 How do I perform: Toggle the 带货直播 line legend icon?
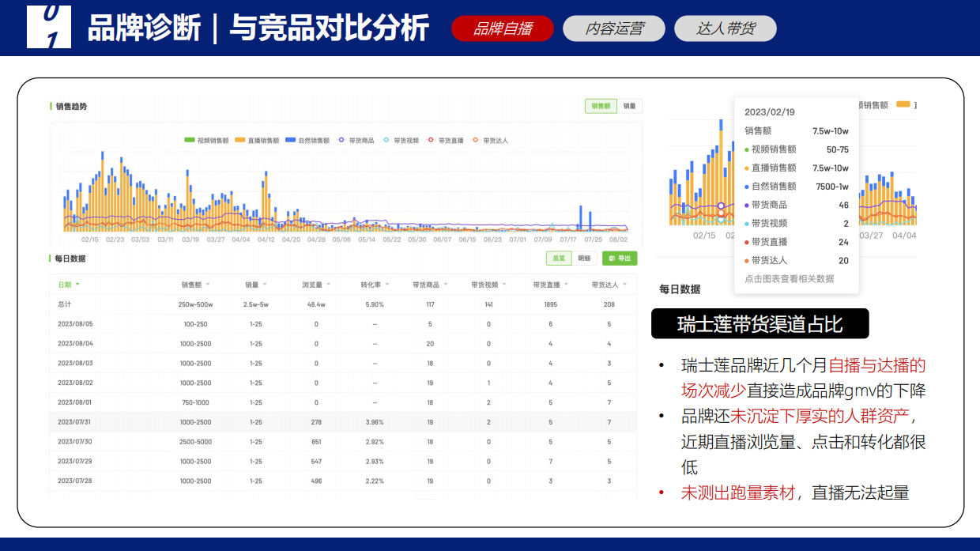coord(431,140)
